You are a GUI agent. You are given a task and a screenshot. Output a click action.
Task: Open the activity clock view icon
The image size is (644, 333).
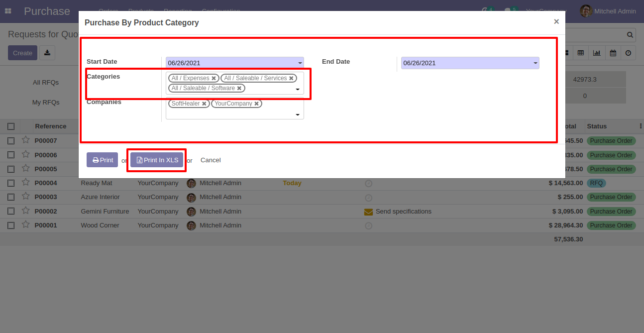[x=629, y=53]
